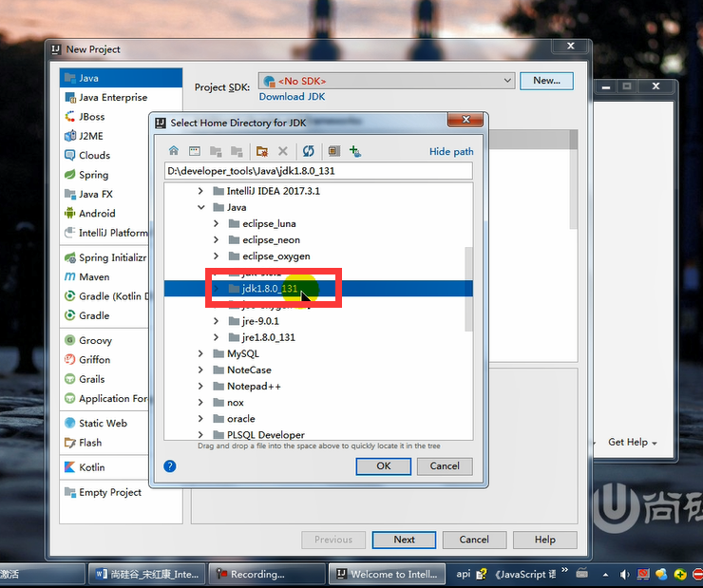This screenshot has height=588, width=703.
Task: Click the desktop directory toolbar icon
Action: (194, 151)
